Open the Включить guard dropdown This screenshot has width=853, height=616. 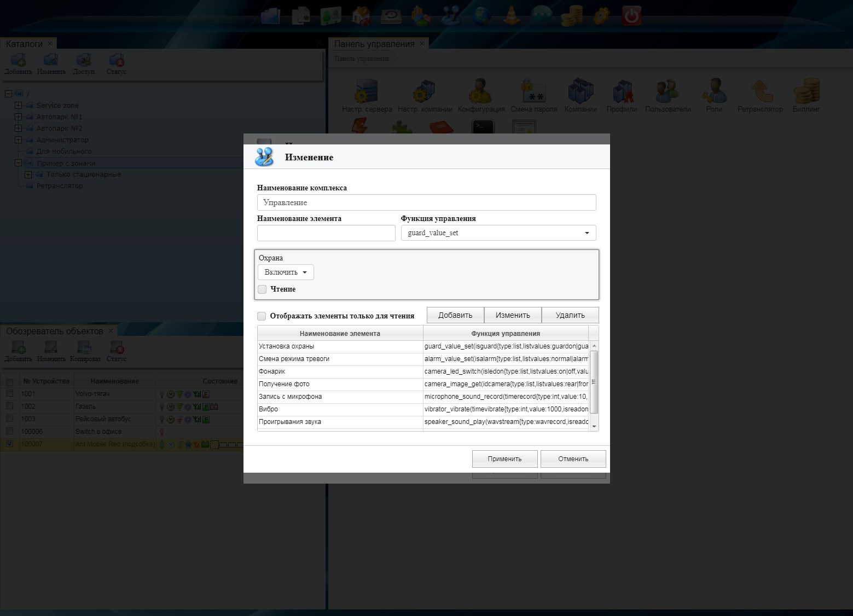(286, 272)
